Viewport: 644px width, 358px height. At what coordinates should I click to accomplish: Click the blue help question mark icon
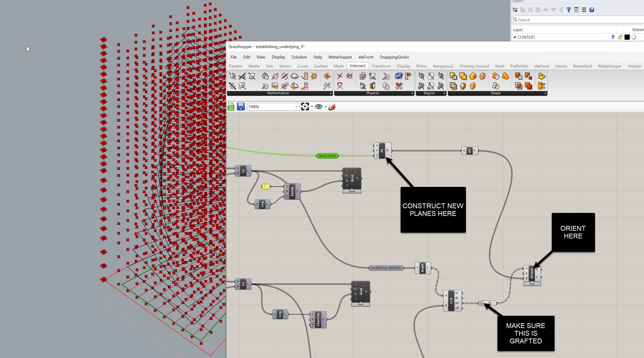[592, 10]
